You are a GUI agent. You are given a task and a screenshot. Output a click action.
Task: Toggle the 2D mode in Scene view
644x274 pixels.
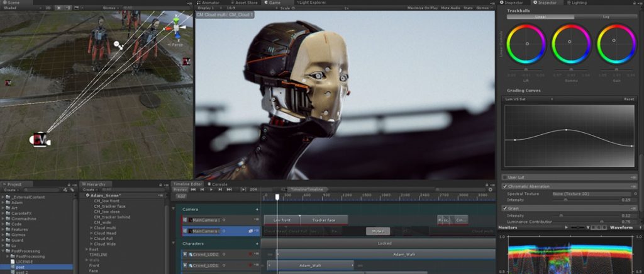[x=48, y=8]
